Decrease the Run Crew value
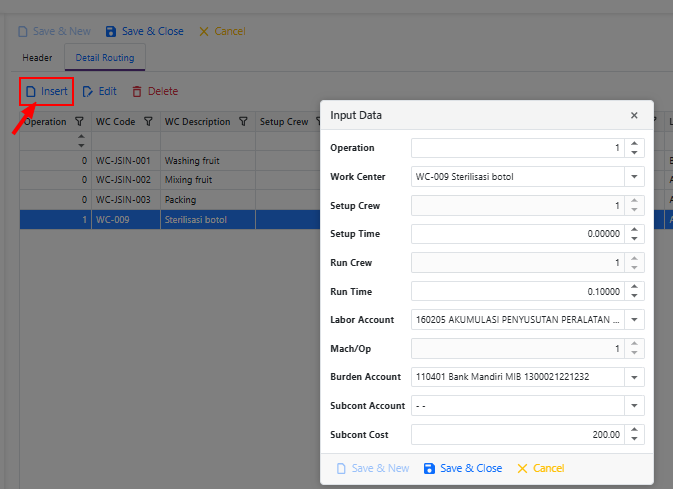 pos(634,267)
